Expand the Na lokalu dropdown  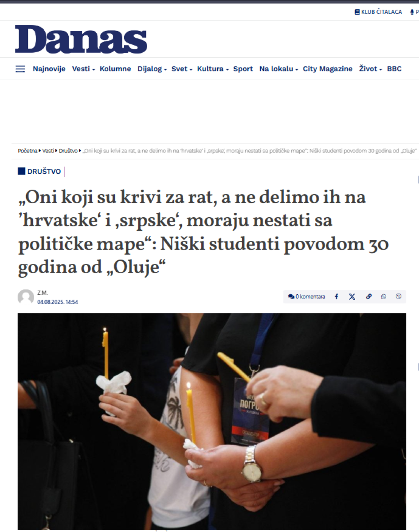pyautogui.click(x=279, y=69)
